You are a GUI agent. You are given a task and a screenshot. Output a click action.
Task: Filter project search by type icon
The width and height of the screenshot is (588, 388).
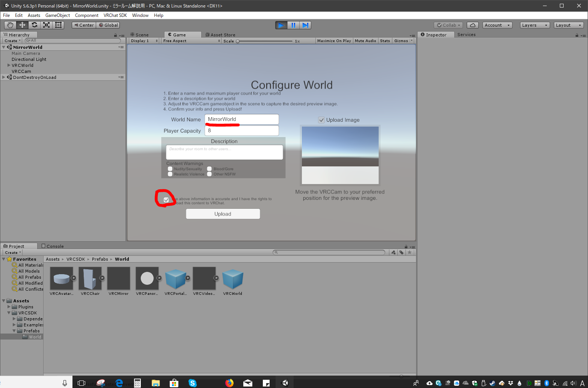[394, 252]
